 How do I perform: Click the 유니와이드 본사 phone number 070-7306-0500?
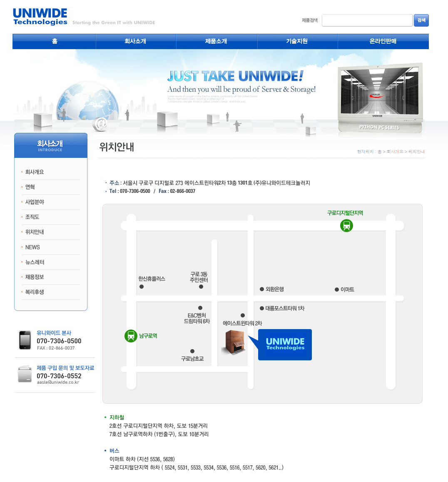point(59,341)
